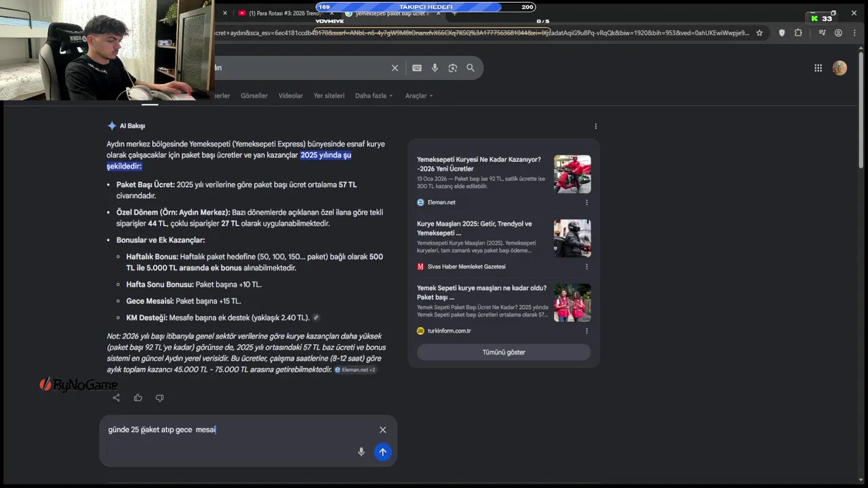The height and width of the screenshot is (488, 868).
Task: Open the Google apps grid
Action: tap(818, 68)
